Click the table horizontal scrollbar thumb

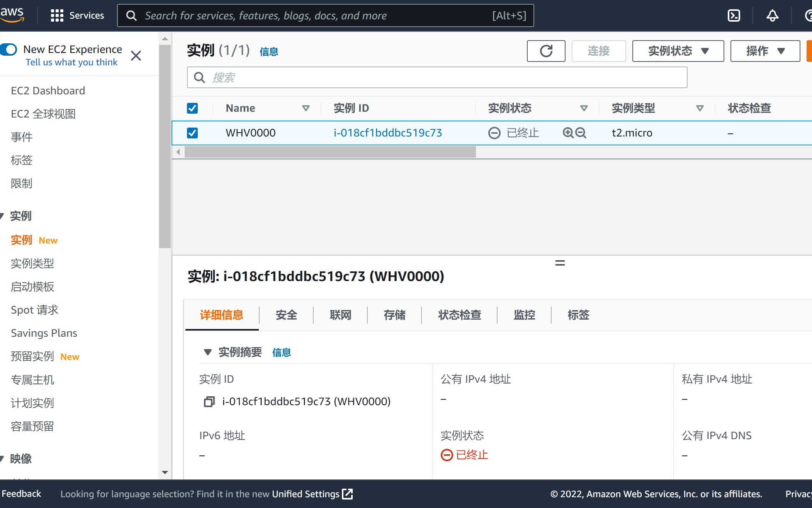(330, 152)
